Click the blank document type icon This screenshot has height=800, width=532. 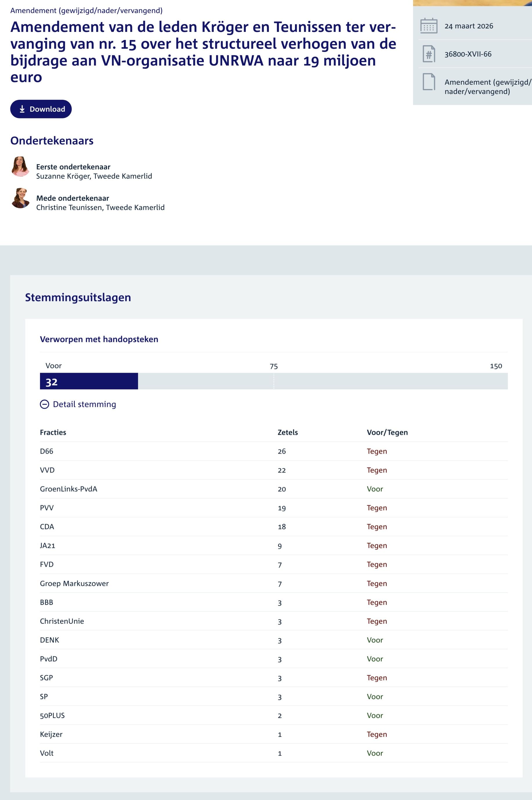(428, 82)
